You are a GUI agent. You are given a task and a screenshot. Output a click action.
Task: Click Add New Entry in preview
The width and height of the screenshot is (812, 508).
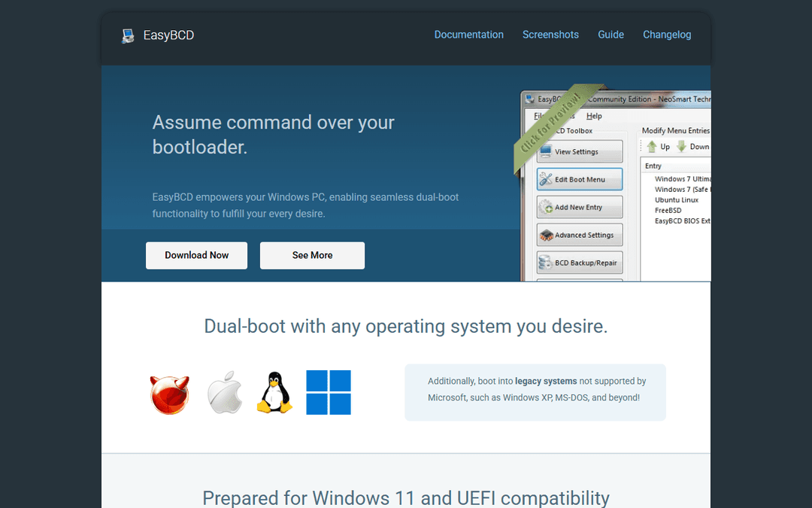click(580, 208)
